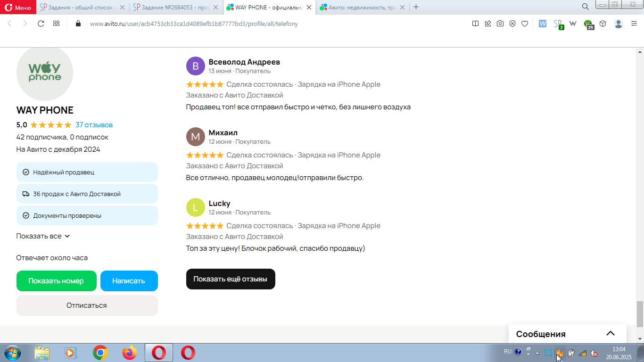Open the grey W extension icon
644x362 pixels.
pos(573,24)
